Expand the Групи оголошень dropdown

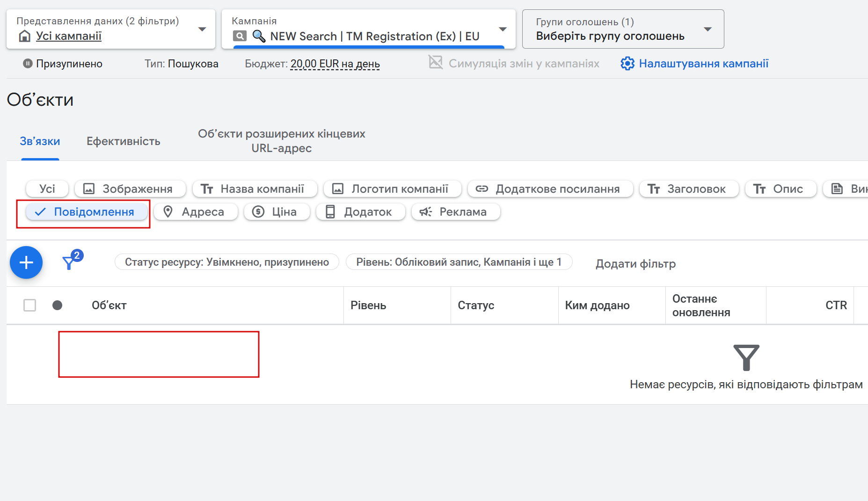click(x=708, y=29)
